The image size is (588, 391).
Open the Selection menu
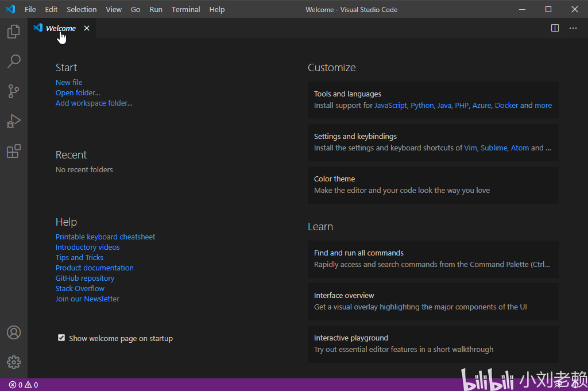pos(82,9)
